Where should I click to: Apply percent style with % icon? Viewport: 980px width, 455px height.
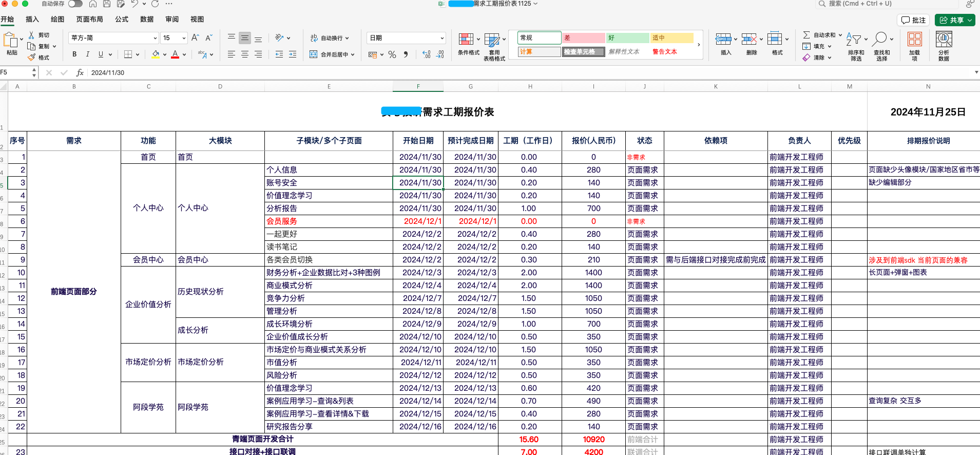(x=392, y=54)
